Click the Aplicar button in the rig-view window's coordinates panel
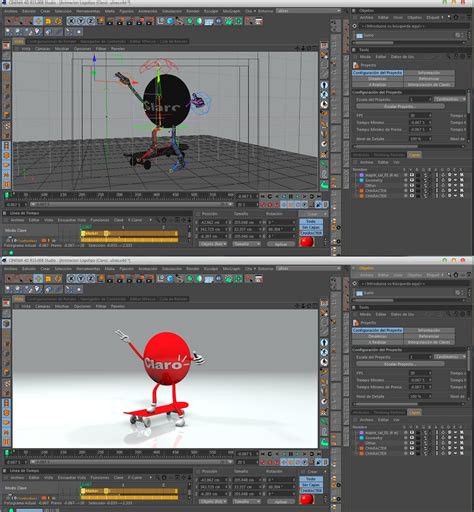Viewport: 474px width, 512px height. pos(281,244)
